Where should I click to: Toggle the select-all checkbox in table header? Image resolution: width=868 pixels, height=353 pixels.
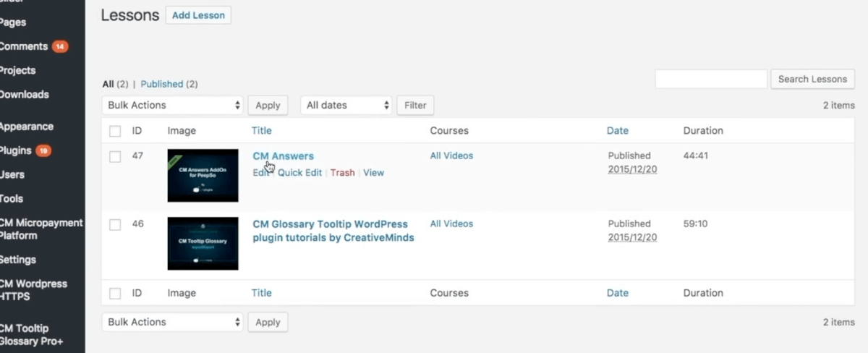[x=115, y=131]
